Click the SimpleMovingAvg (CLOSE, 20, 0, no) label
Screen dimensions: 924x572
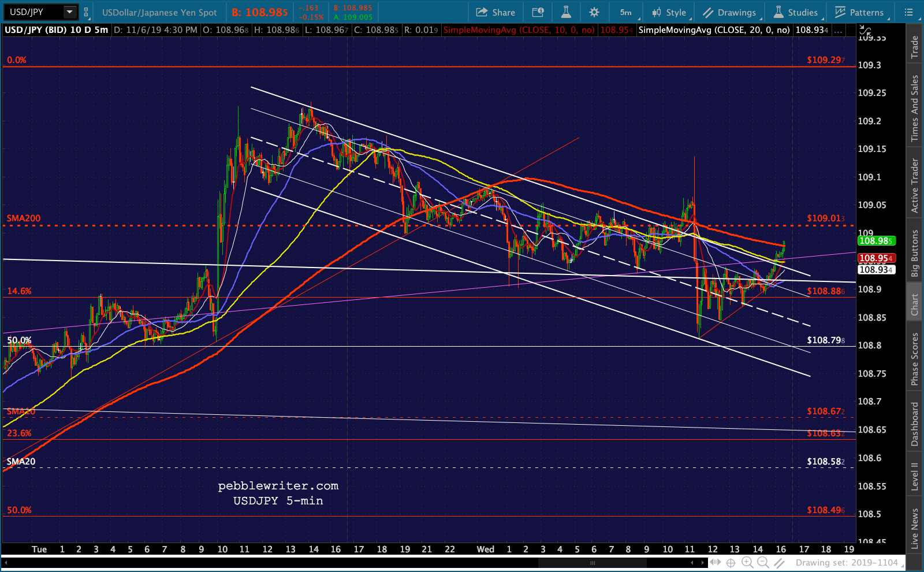pos(714,30)
